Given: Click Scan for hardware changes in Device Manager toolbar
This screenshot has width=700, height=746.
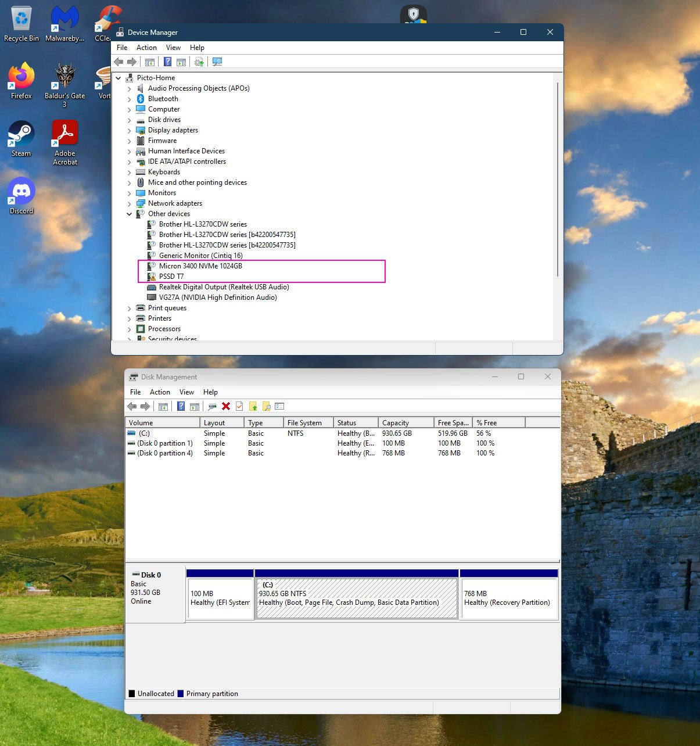Looking at the screenshot, I should coord(217,62).
